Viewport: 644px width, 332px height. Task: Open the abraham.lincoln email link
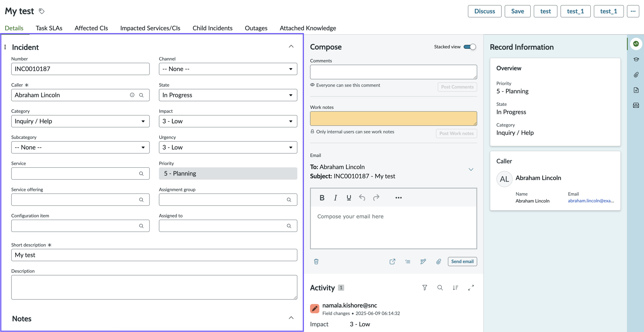click(x=591, y=201)
